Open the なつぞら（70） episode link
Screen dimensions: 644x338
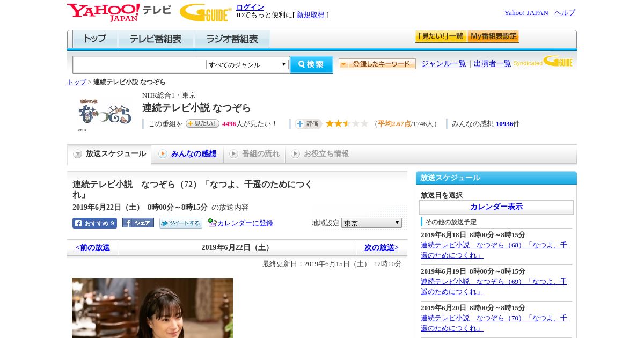pos(494,323)
